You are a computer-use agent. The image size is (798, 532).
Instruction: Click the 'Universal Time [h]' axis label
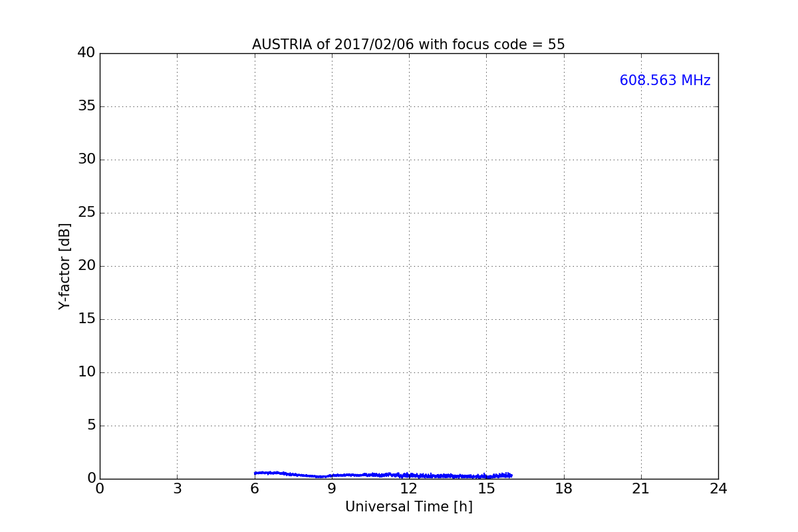click(409, 507)
